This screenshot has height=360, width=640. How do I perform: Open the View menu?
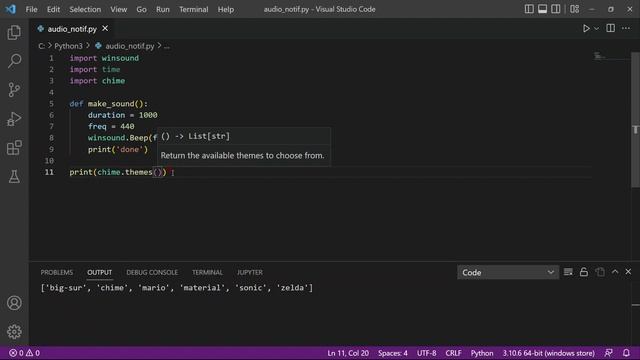[x=118, y=9]
